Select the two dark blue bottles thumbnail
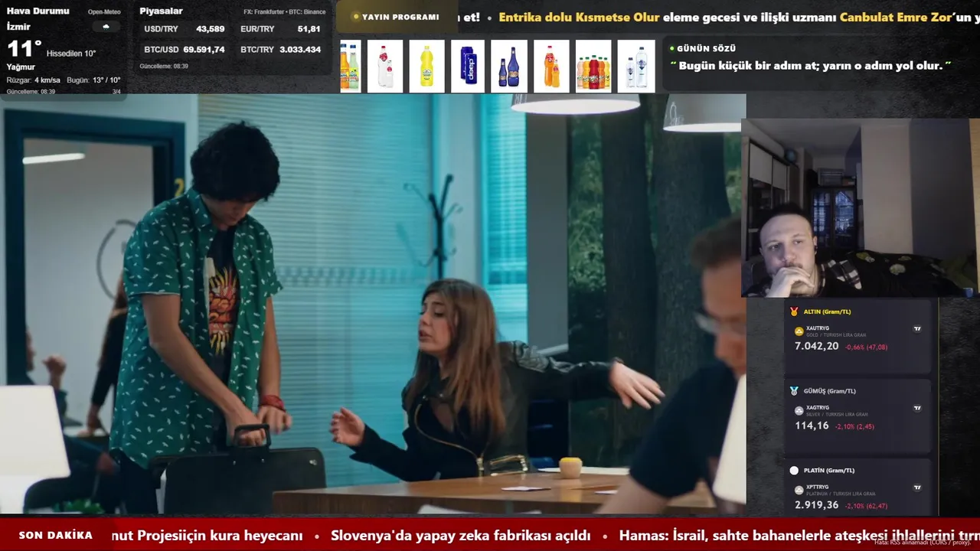980x551 pixels. (x=509, y=66)
